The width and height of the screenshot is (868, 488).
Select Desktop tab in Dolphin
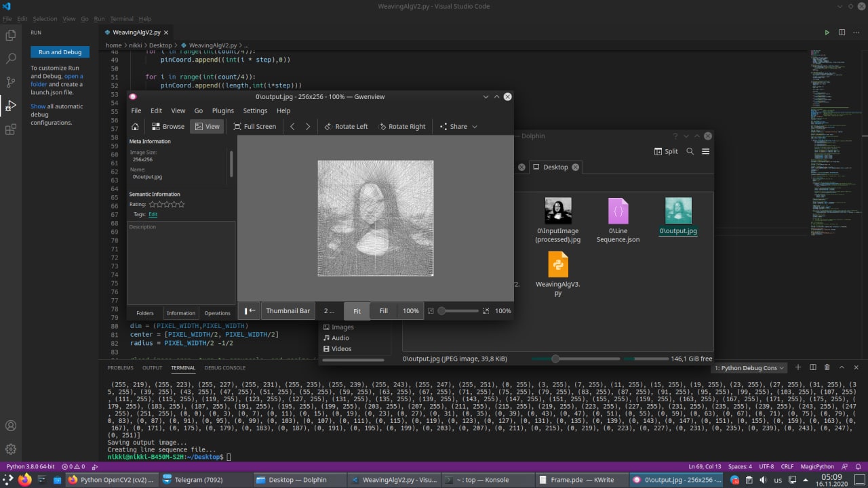pyautogui.click(x=555, y=167)
